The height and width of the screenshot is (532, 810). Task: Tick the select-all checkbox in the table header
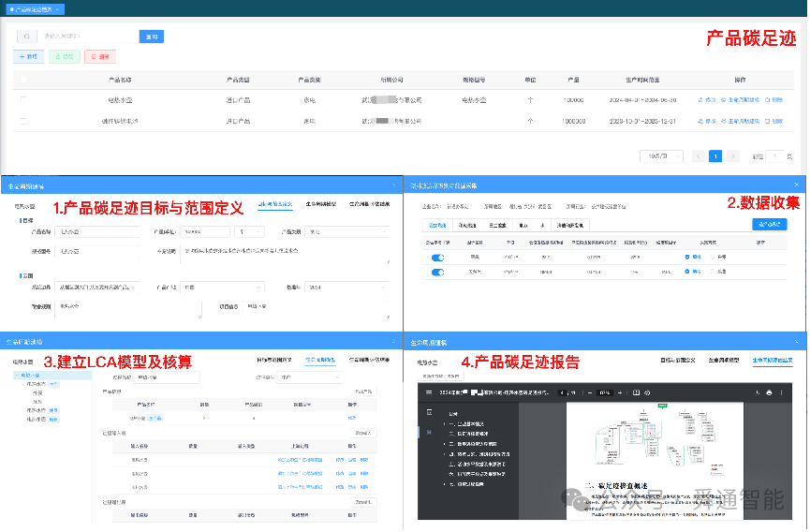tap(23, 80)
